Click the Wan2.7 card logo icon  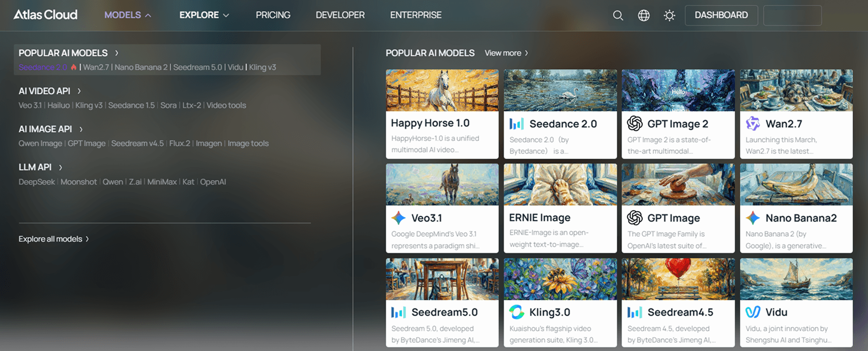(x=753, y=124)
